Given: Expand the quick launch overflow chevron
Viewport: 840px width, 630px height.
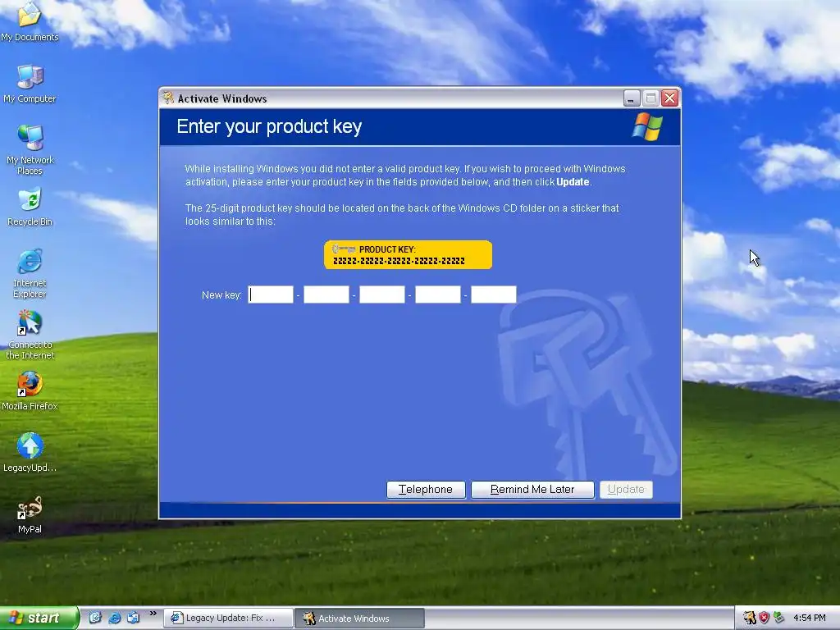Looking at the screenshot, I should click(153, 614).
